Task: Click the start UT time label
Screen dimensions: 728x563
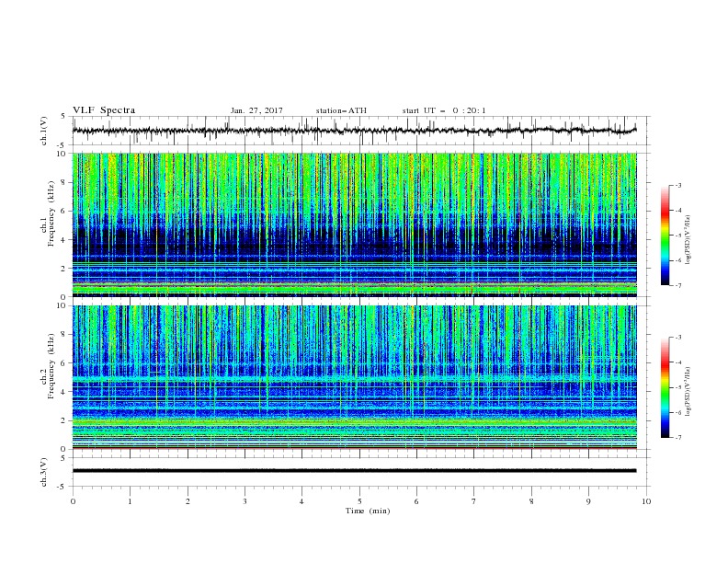Action: (444, 110)
